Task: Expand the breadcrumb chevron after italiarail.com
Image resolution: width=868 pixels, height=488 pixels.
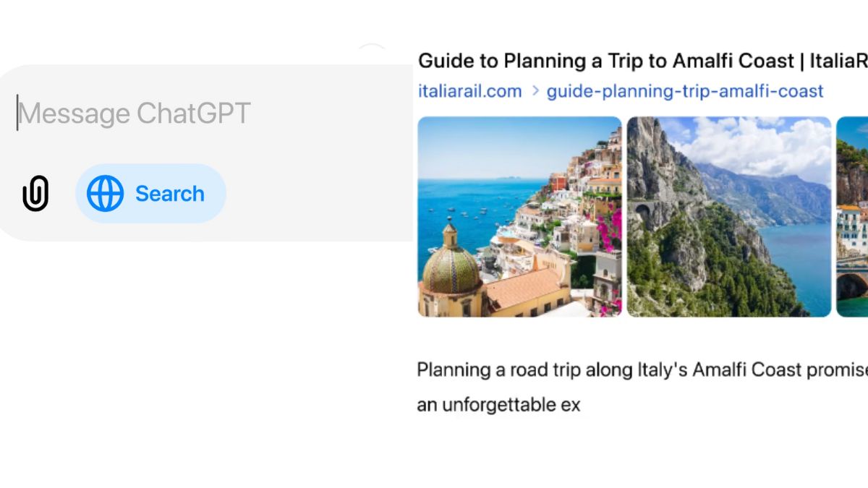Action: tap(535, 91)
